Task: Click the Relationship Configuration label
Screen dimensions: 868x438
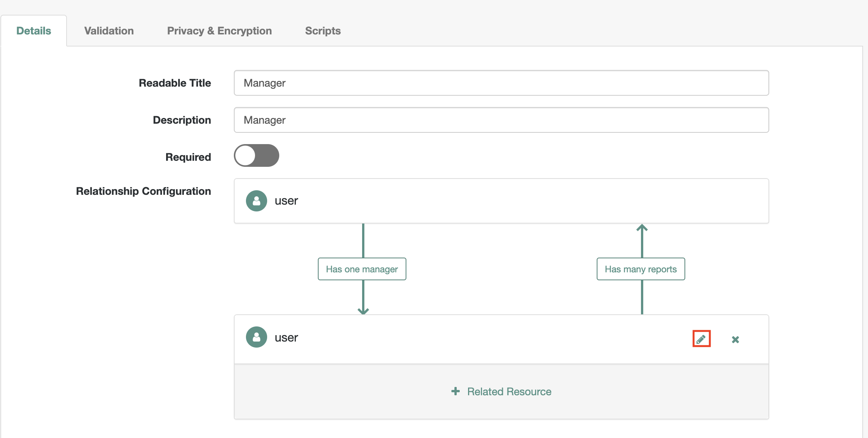Action: coord(143,191)
